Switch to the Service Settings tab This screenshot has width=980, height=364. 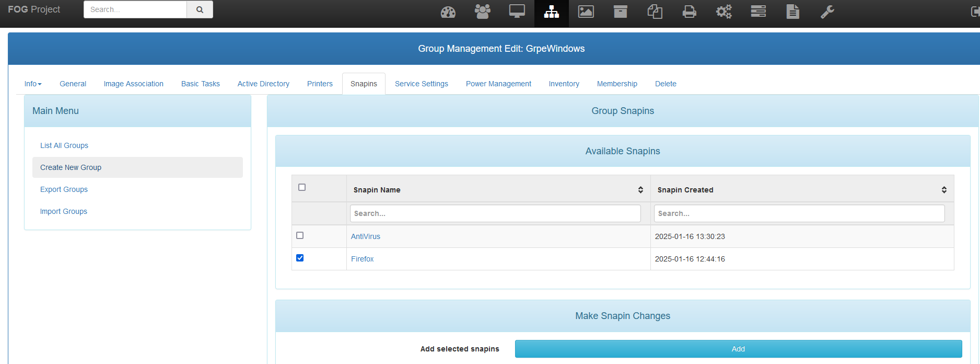pyautogui.click(x=421, y=84)
